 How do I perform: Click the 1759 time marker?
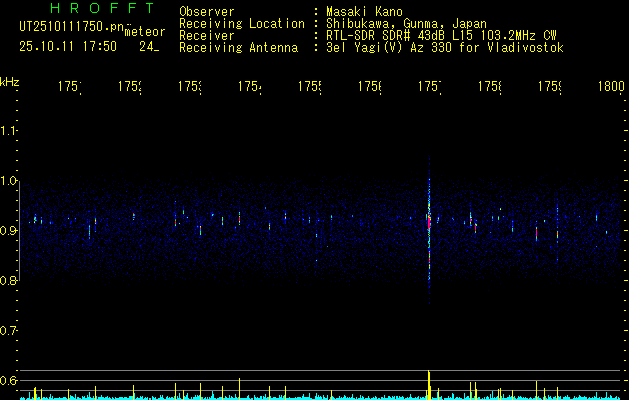click(550, 86)
